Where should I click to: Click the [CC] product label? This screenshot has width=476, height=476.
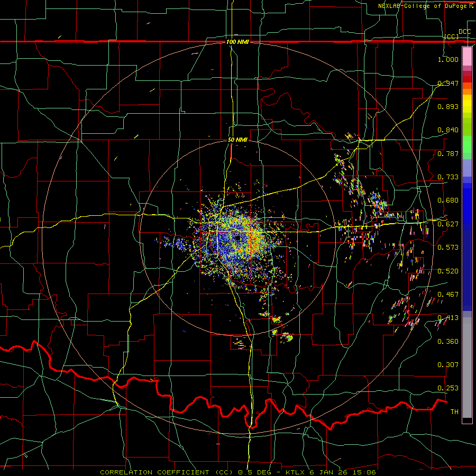pos(452,36)
